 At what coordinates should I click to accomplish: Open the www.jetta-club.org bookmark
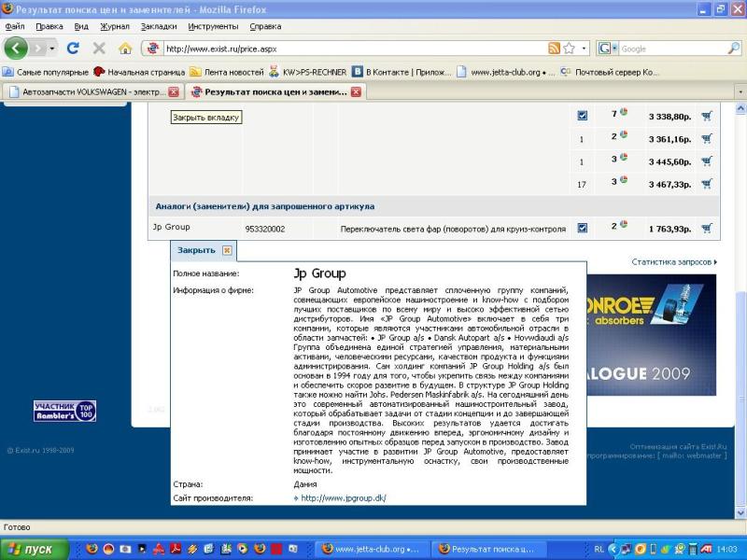(x=505, y=73)
